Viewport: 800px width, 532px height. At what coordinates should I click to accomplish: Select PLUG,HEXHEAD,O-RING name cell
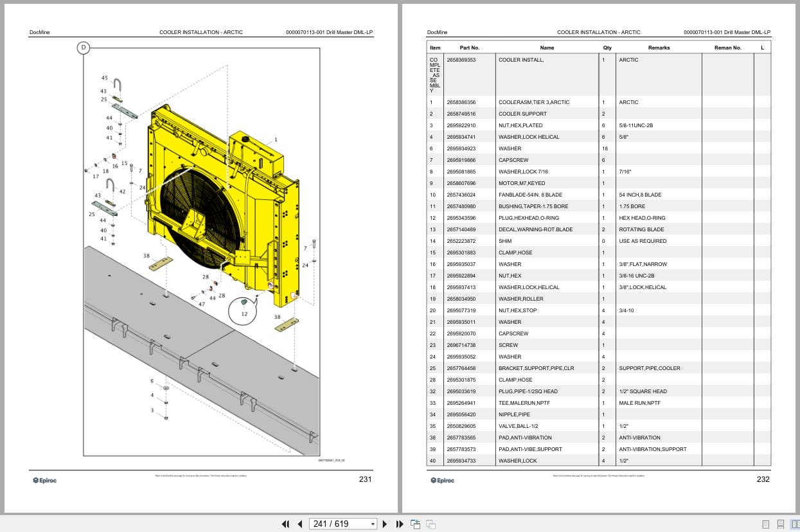coord(529,218)
